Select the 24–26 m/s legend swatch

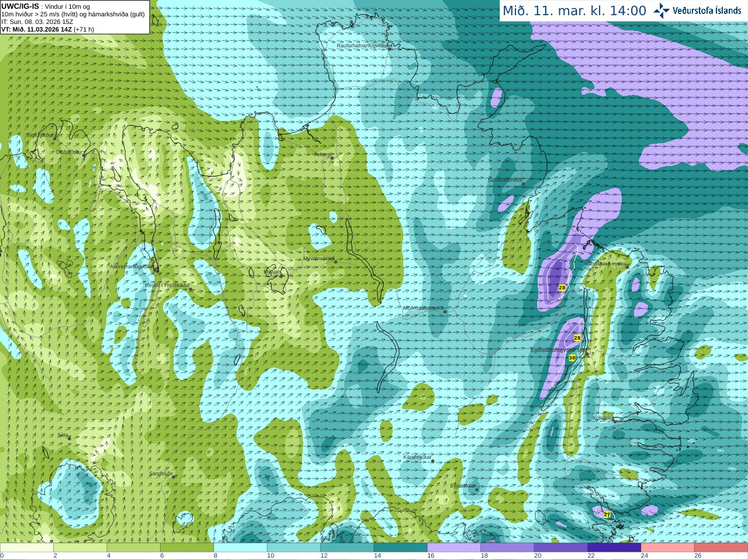pos(668,548)
